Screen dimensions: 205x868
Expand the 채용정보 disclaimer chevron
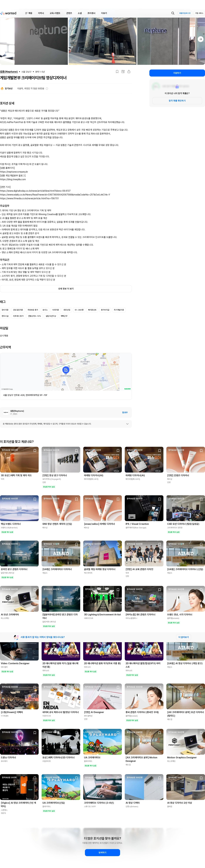pyautogui.click(x=127, y=424)
